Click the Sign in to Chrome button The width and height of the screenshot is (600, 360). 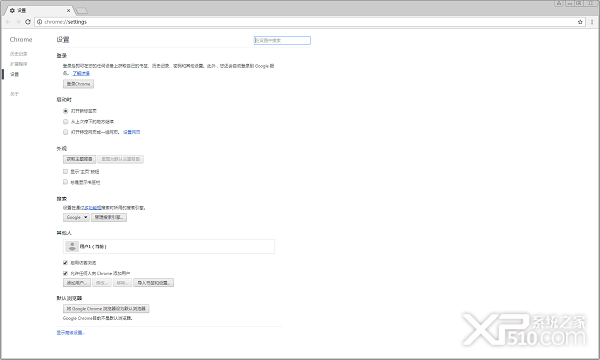78,84
